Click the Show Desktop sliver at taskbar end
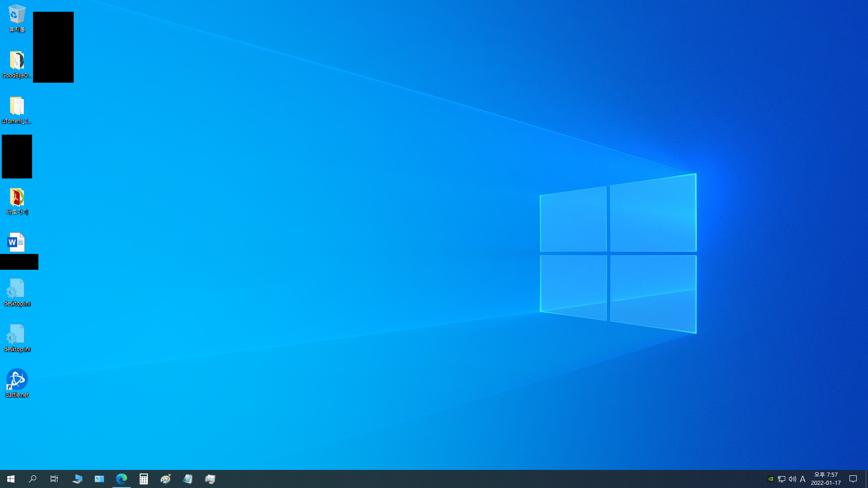 pos(866,479)
